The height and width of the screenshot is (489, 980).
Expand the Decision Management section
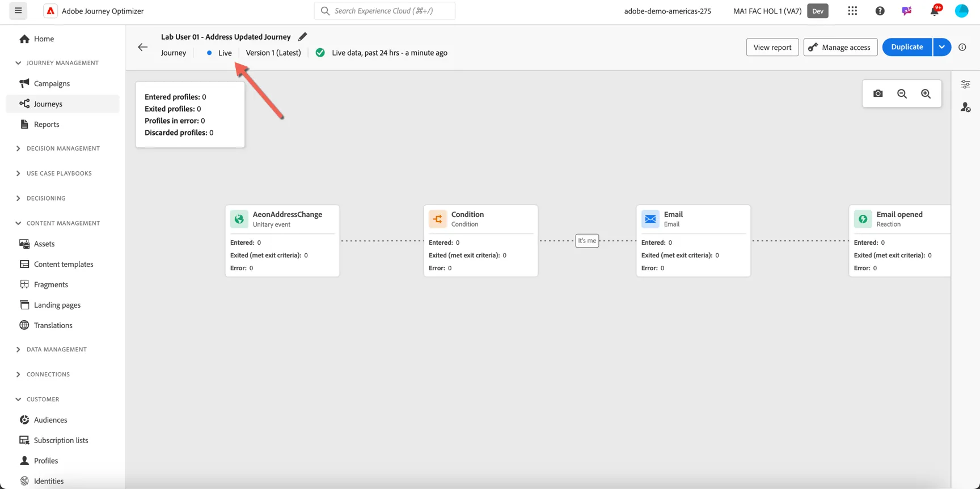click(x=18, y=148)
